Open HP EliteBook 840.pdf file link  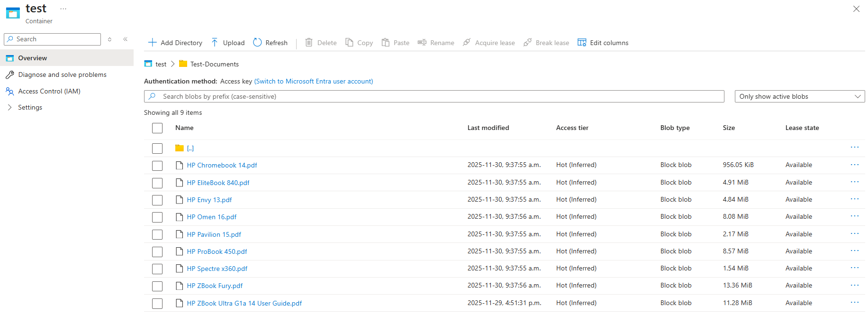point(218,183)
